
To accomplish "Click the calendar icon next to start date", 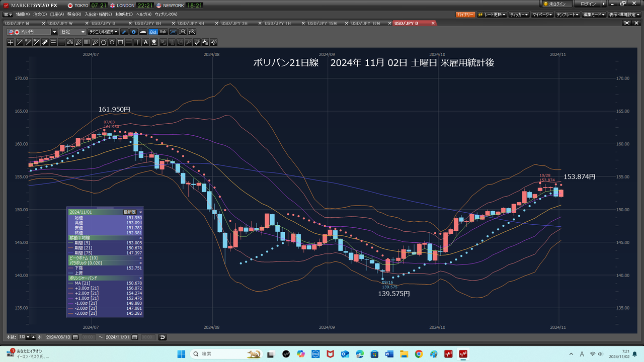I will point(75,337).
